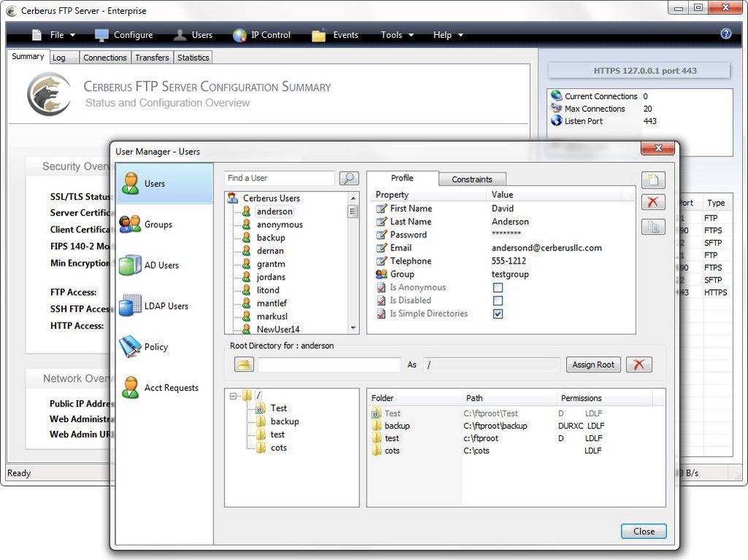Click the Permissions column header
Screen dimensions: 748x560
point(604,399)
